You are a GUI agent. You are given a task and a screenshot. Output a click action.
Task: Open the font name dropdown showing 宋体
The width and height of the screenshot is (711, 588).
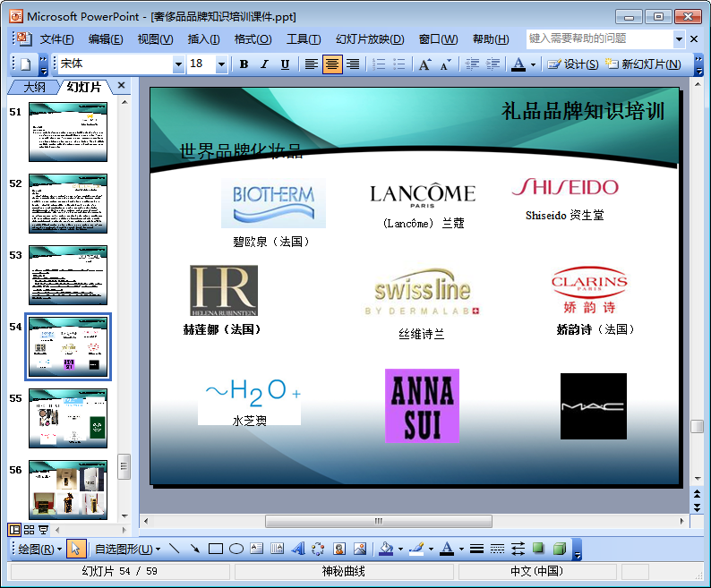pyautogui.click(x=179, y=64)
